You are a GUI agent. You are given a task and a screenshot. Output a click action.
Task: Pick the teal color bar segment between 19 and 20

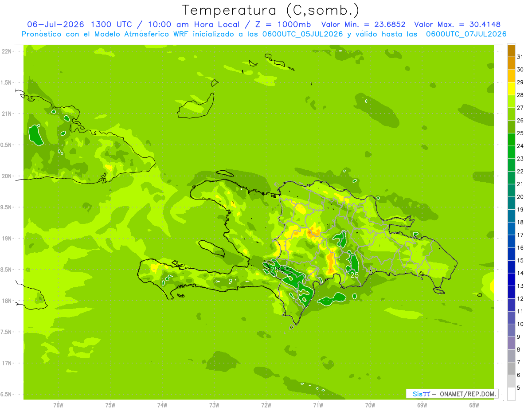coord(511,203)
